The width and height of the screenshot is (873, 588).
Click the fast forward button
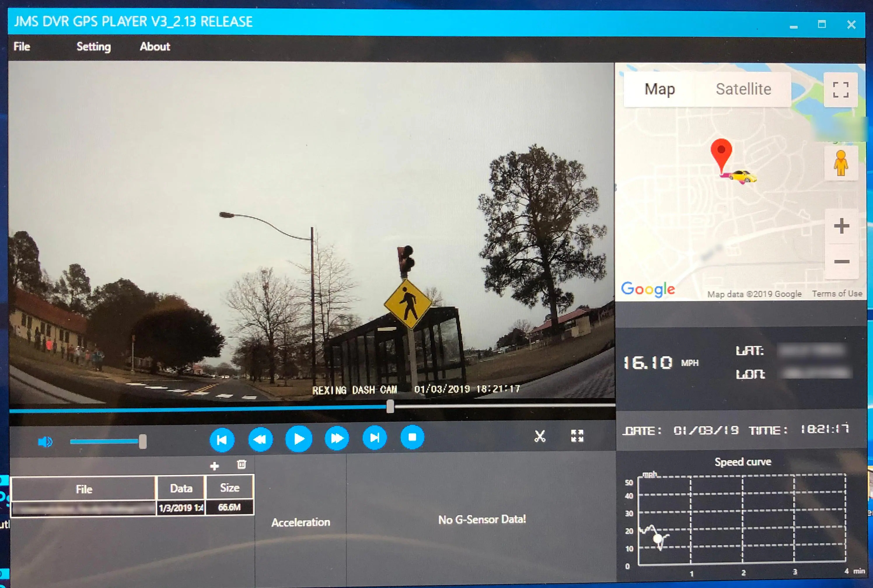point(336,438)
